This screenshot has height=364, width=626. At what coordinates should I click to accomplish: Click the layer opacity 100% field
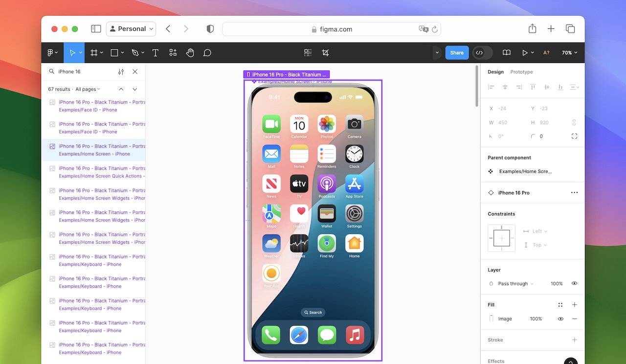[557, 283]
